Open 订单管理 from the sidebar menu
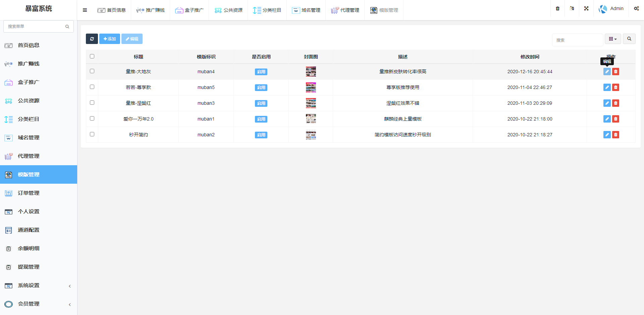 tap(29, 193)
